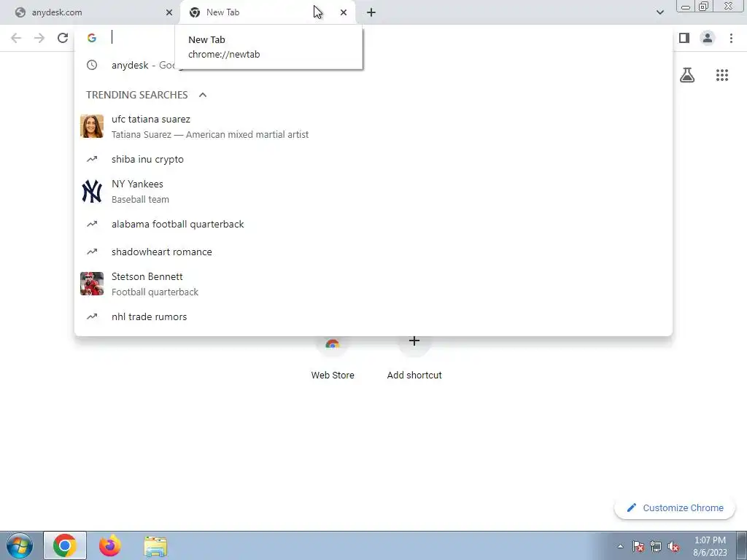Screen dimensions: 747x560
Task: Click the NY Yankees logo thumbnail
Action: coord(92,192)
